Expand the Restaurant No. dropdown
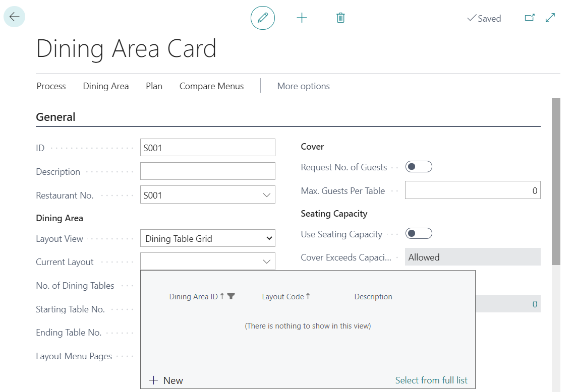575x392 pixels. tap(267, 195)
